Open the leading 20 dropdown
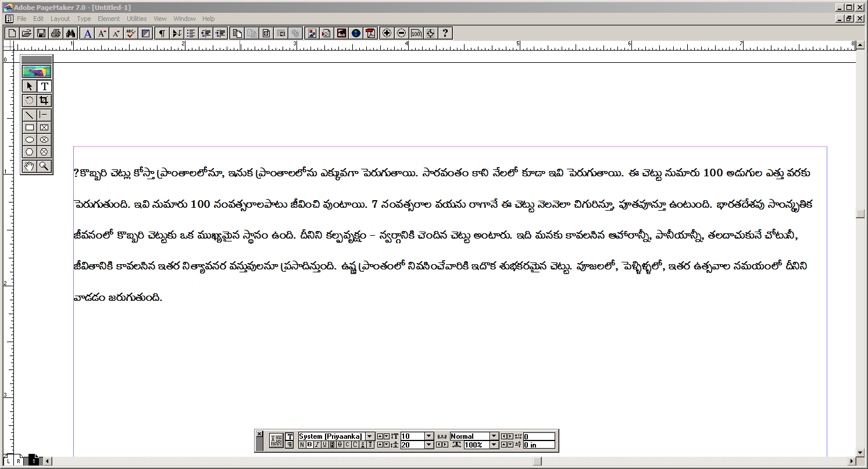 (429, 445)
